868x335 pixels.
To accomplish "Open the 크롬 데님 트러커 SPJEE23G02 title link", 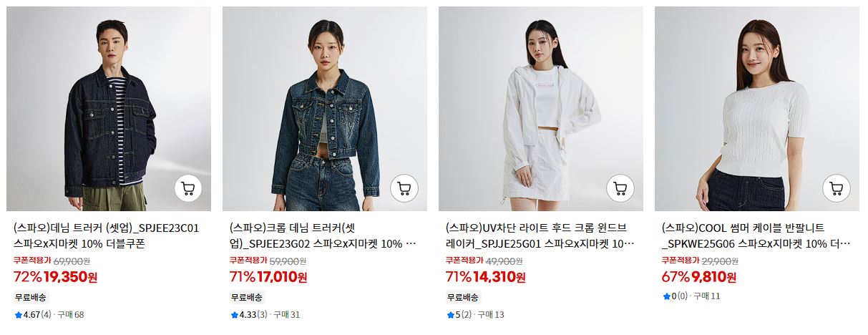I will click(323, 236).
